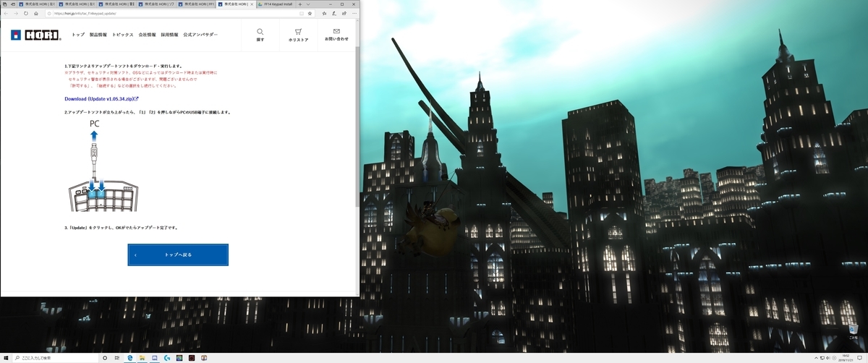Click the volume speaker tray icon

tap(828, 358)
